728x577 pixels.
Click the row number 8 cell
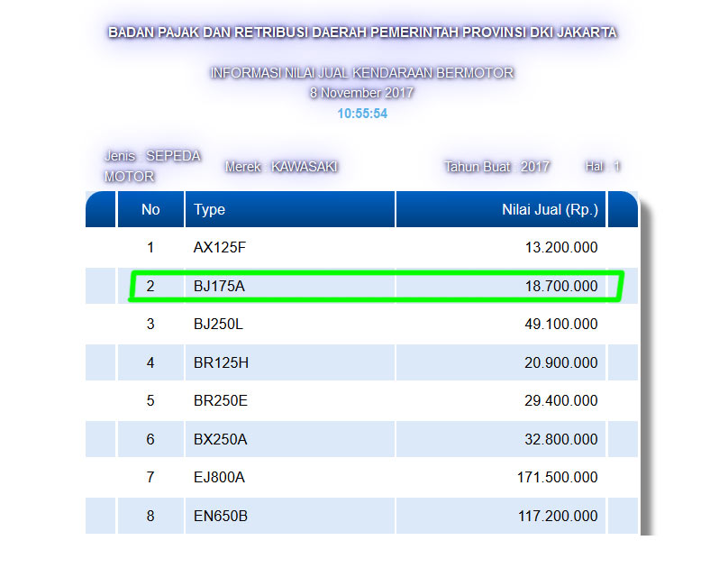(150, 516)
